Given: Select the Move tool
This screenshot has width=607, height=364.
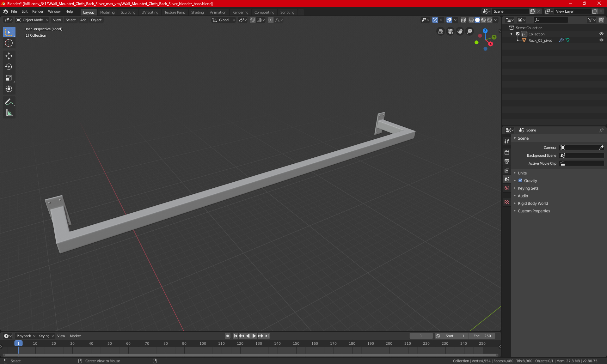Looking at the screenshot, I should coord(9,56).
